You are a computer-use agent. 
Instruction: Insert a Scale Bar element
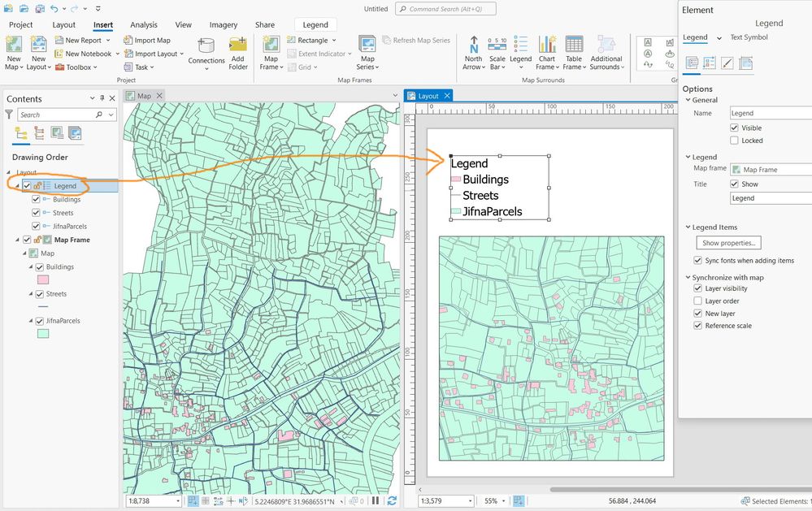click(x=497, y=52)
